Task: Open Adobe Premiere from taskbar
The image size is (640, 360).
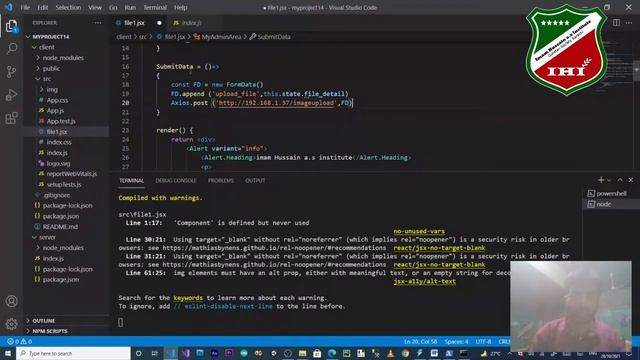Action: pos(229,353)
